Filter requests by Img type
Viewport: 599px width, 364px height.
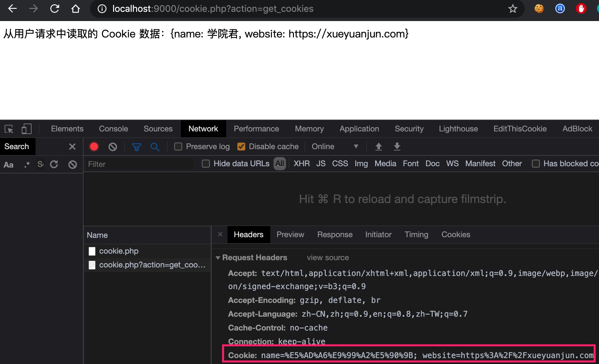pyautogui.click(x=361, y=164)
